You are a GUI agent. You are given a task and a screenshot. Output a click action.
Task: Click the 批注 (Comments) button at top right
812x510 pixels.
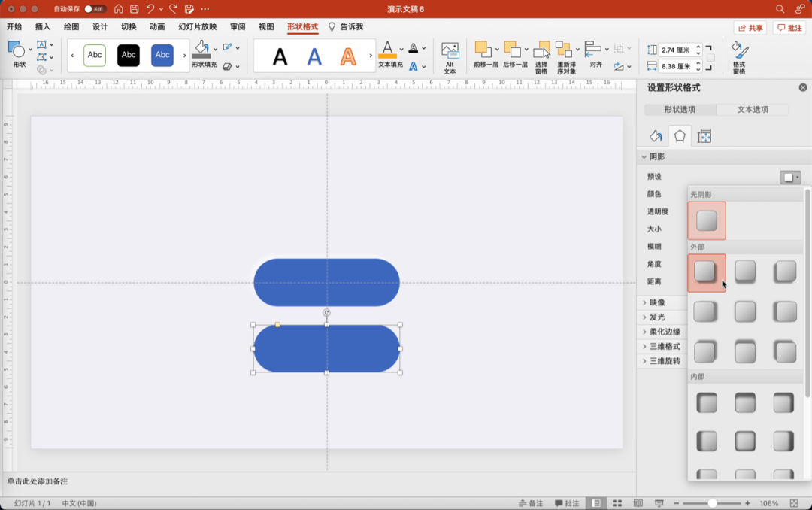789,28
